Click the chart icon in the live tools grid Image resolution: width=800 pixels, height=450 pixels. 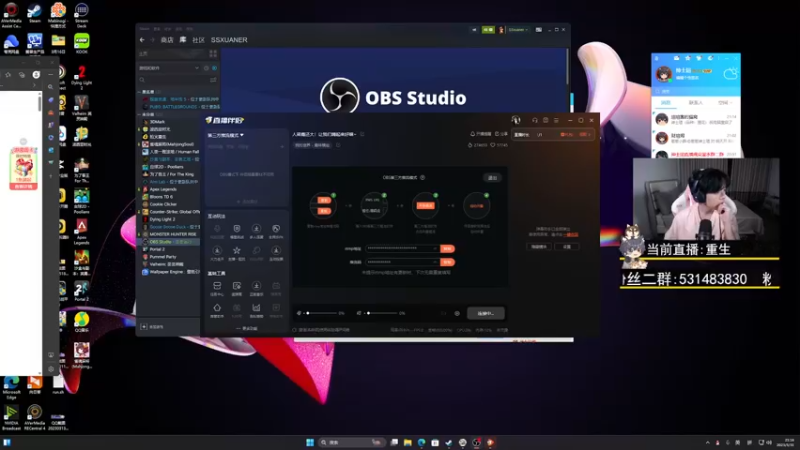256,308
